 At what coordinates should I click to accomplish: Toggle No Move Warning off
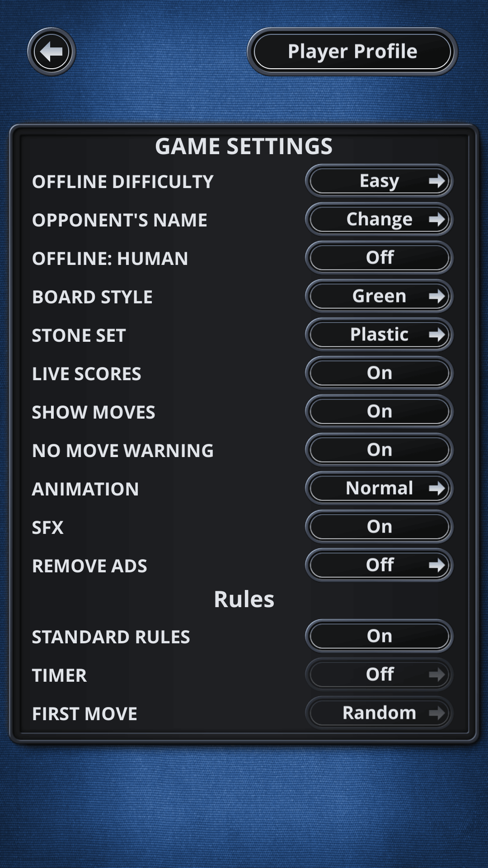pyautogui.click(x=379, y=450)
